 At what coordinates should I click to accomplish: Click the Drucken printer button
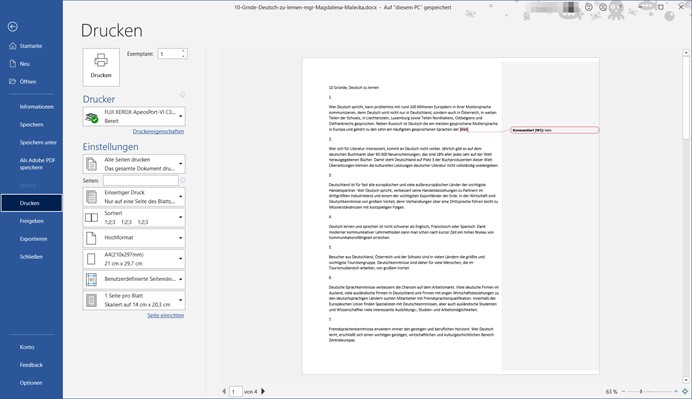[x=101, y=67]
